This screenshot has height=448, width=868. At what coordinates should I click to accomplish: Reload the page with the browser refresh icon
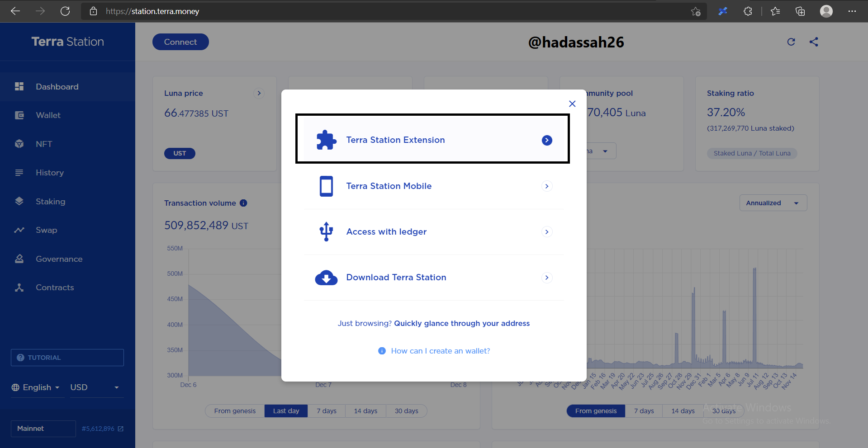(x=65, y=11)
